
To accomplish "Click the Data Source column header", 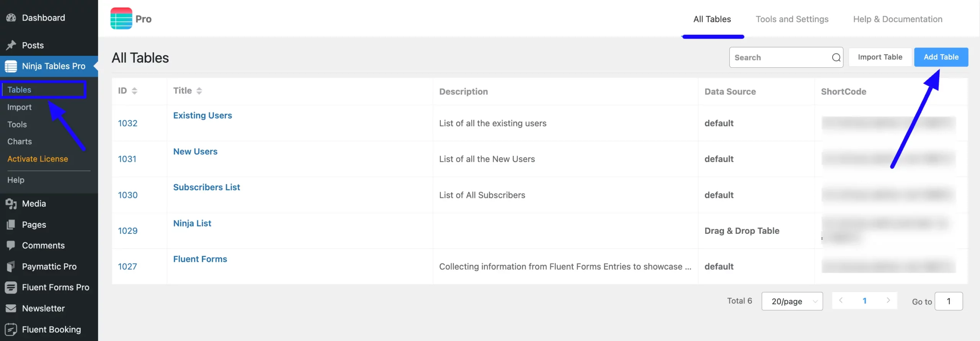I will point(730,91).
